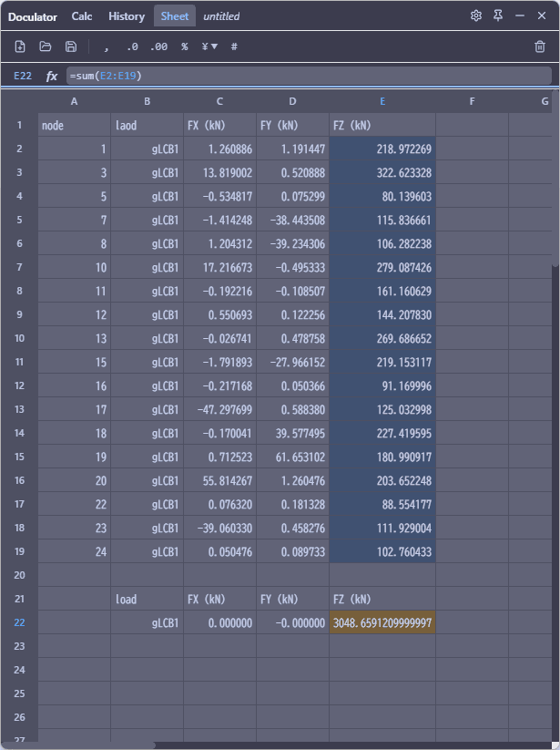Viewport: 560px width, 750px height.
Task: Select column E header
Action: click(x=382, y=101)
